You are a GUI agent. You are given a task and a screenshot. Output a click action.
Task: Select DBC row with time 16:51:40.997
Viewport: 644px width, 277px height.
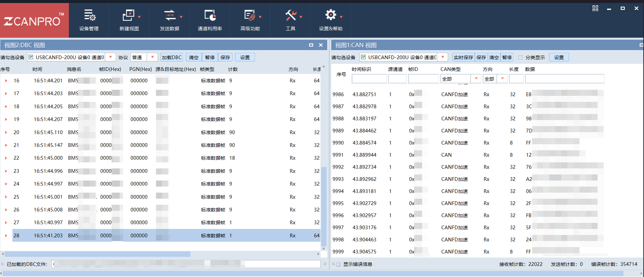click(166, 223)
